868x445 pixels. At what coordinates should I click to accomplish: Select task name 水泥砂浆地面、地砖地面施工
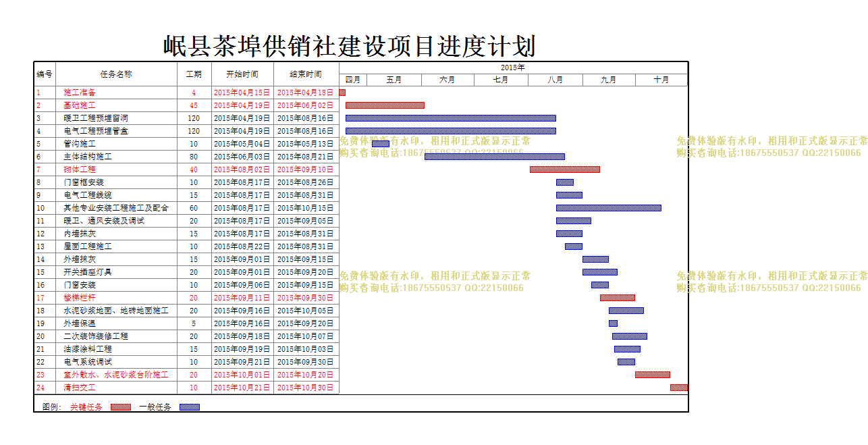(116, 311)
